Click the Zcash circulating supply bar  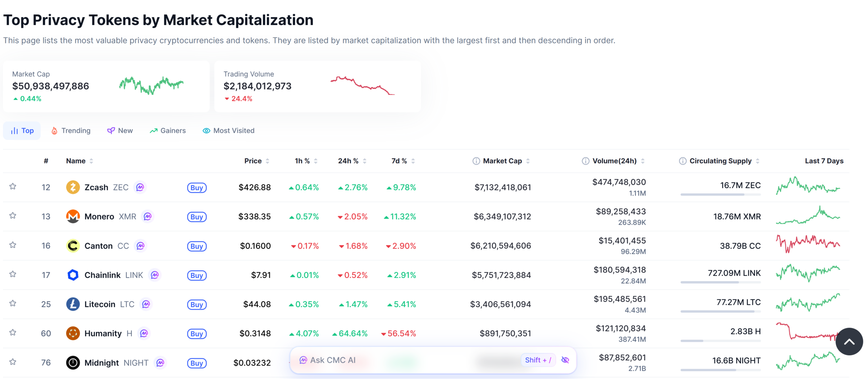(721, 195)
